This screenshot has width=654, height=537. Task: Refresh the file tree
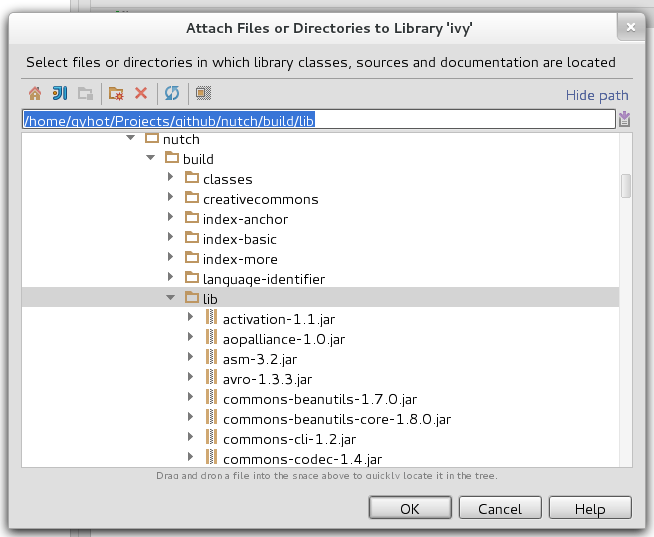172,93
